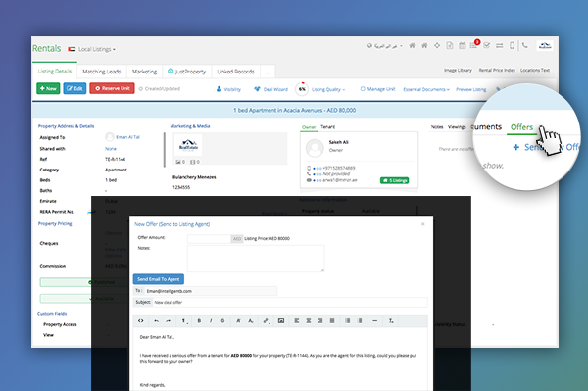This screenshot has width=588, height=391.
Task: Open the Viewings tab
Action: [x=457, y=127]
